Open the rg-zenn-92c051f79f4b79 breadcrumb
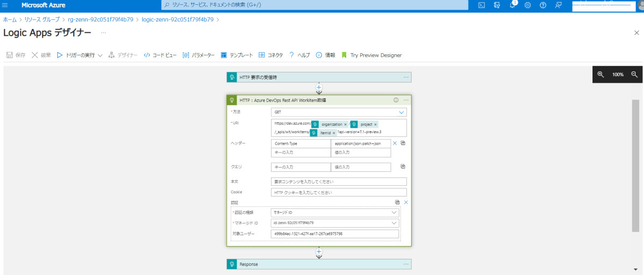This screenshot has height=275, width=644. click(100, 19)
